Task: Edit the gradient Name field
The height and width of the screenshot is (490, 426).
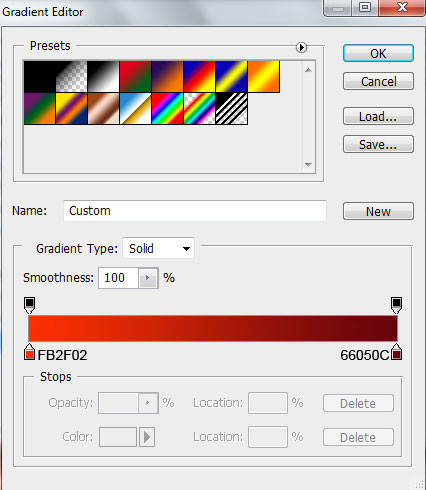Action: 195,211
